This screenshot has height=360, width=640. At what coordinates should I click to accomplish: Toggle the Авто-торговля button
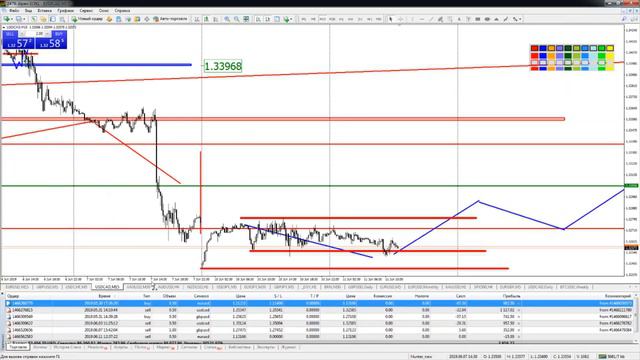click(x=170, y=19)
